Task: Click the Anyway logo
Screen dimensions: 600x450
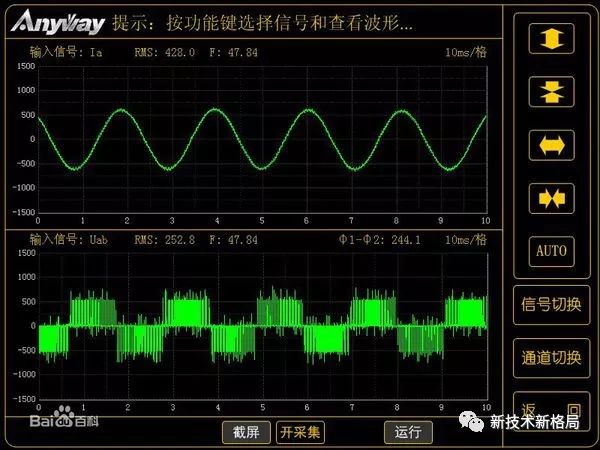Action: point(58,22)
